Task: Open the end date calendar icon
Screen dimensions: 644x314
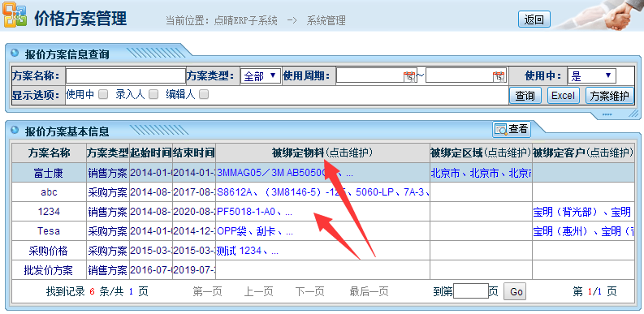Action: [x=499, y=76]
